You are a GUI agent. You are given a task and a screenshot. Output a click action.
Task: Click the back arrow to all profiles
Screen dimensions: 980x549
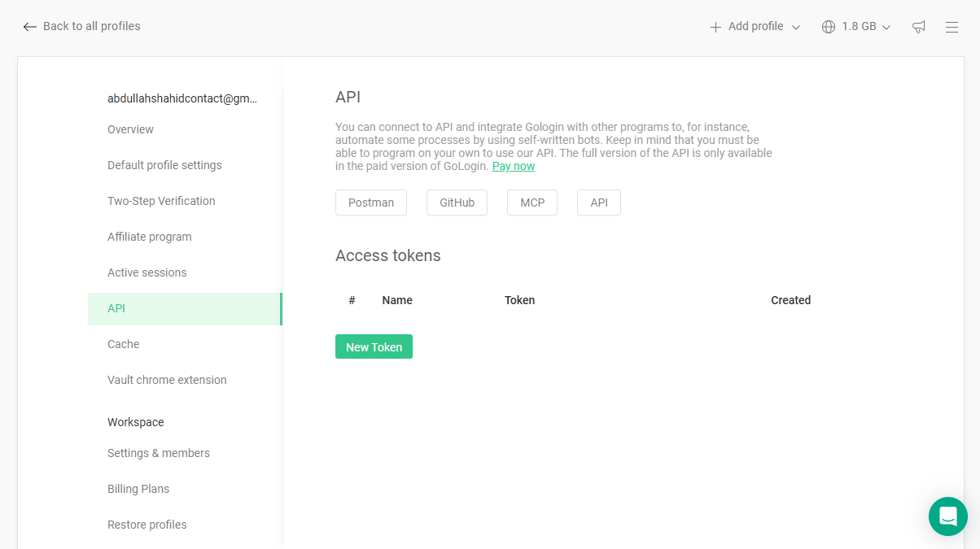[29, 26]
